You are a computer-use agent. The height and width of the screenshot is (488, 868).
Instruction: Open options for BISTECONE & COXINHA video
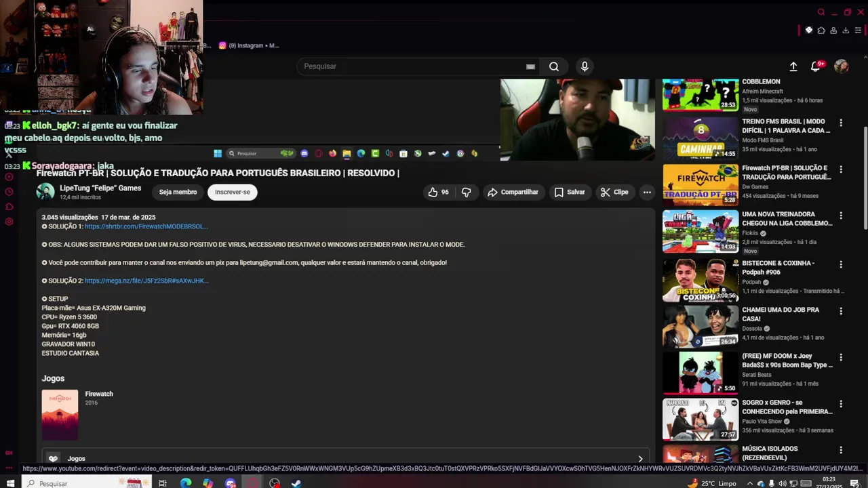(841, 264)
